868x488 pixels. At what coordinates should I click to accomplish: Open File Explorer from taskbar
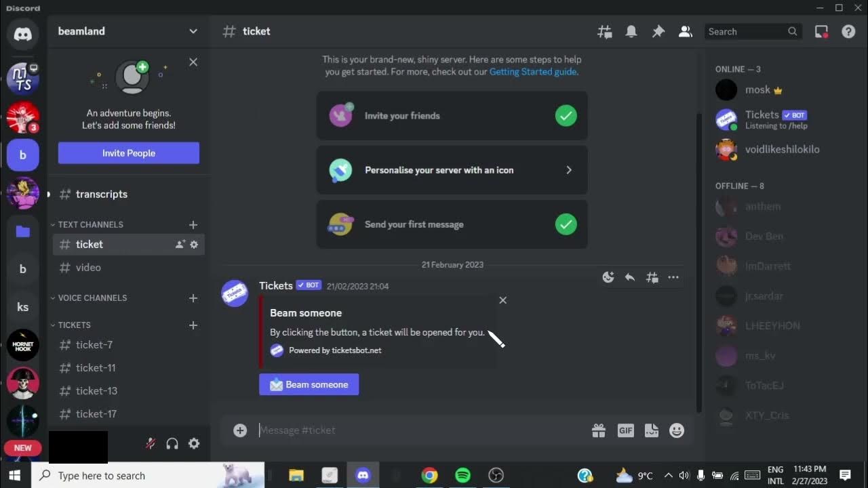(296, 476)
